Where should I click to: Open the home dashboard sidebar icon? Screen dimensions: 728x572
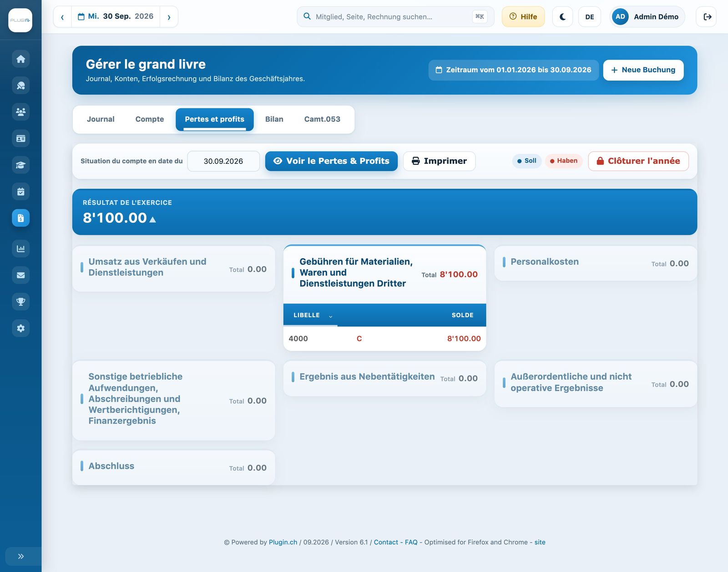pos(20,59)
